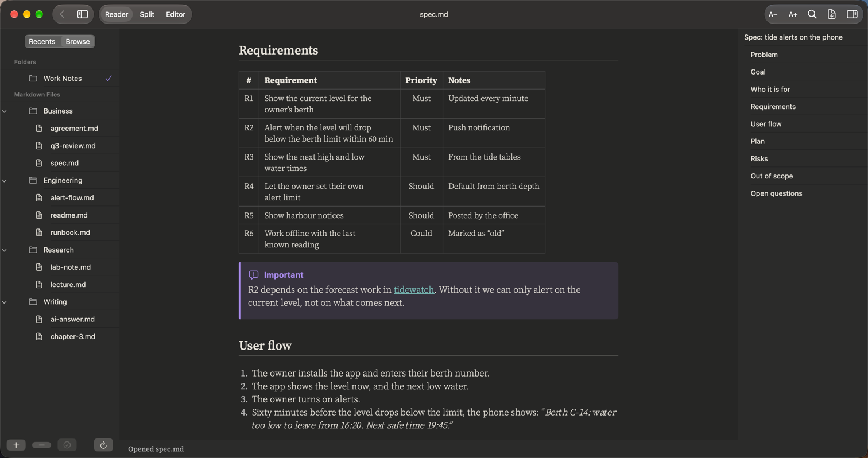Open the tidewatch link
Viewport: 868px width, 458px height.
(414, 290)
